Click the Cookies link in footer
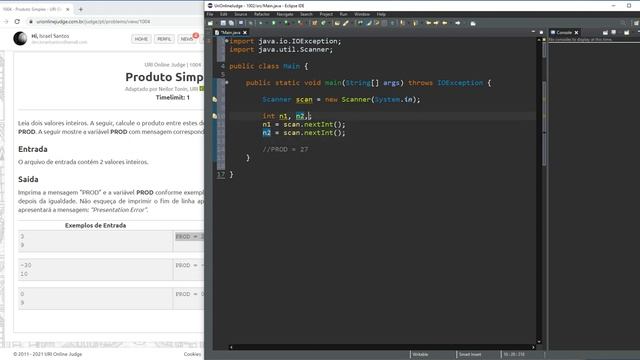 pos(192,354)
